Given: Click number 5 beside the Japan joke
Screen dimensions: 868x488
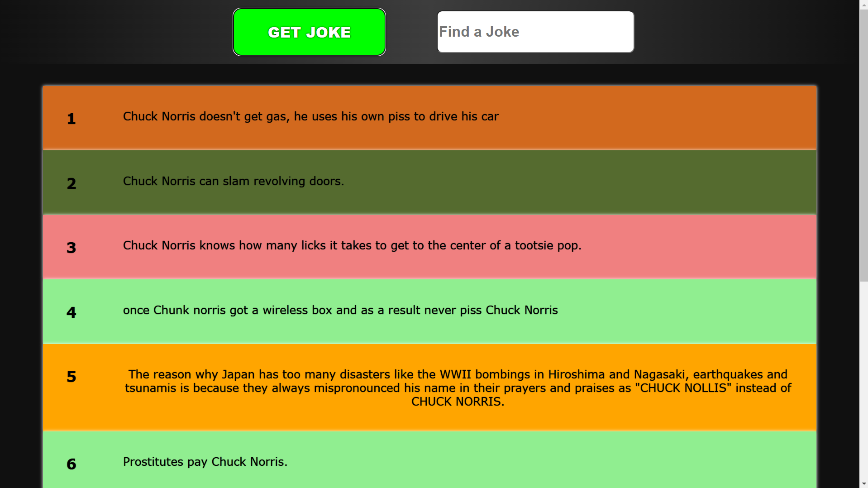Looking at the screenshot, I should (71, 377).
